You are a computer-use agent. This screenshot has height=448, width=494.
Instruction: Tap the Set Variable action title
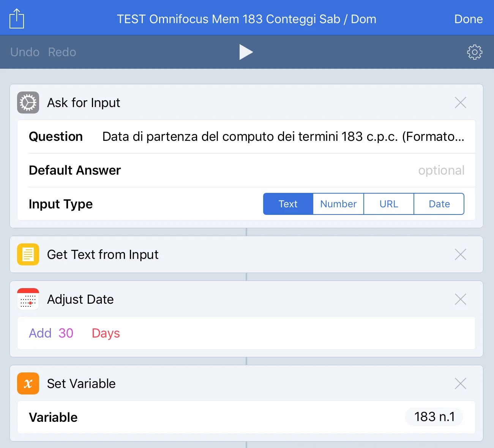click(x=81, y=383)
